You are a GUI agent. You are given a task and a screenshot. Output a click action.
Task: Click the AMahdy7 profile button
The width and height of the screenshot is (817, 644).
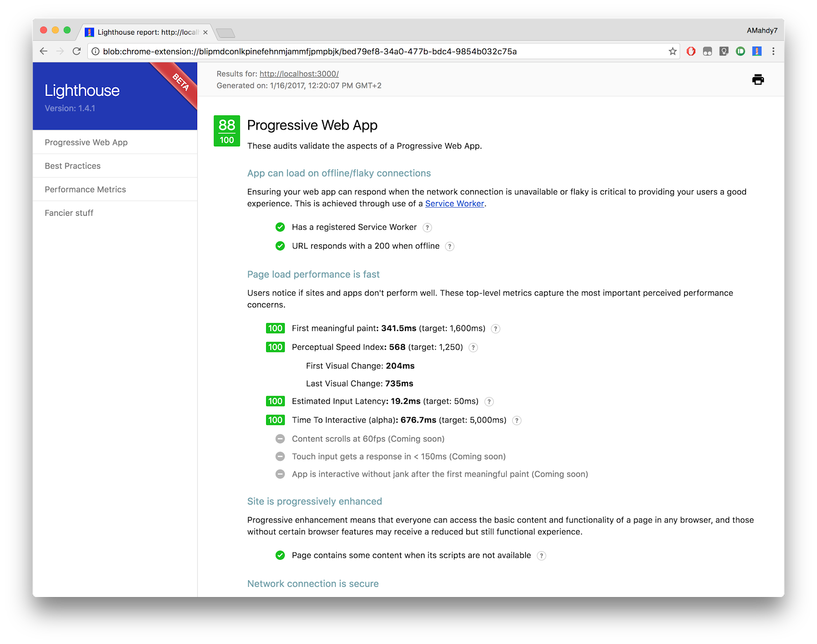pos(762,31)
